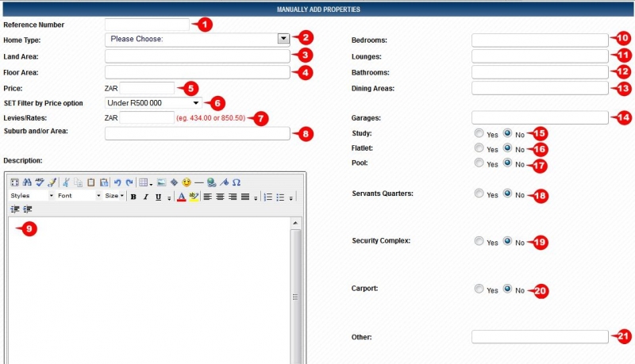The height and width of the screenshot is (364, 635).
Task: Run the spell checker icon
Action: pyautogui.click(x=39, y=182)
